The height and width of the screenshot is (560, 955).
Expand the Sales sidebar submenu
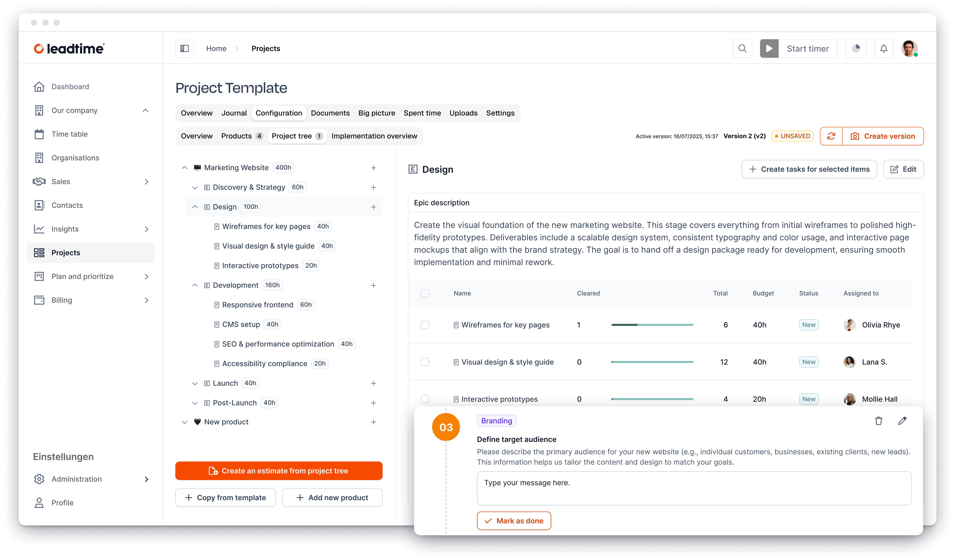coord(147,182)
